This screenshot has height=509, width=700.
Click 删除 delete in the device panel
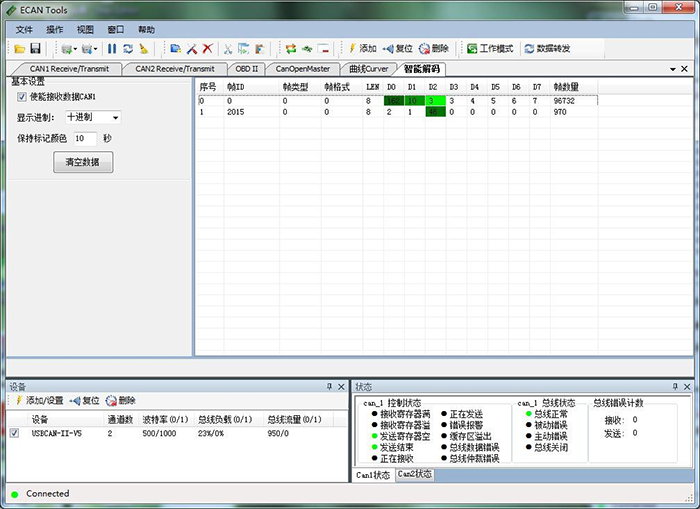pyautogui.click(x=120, y=400)
